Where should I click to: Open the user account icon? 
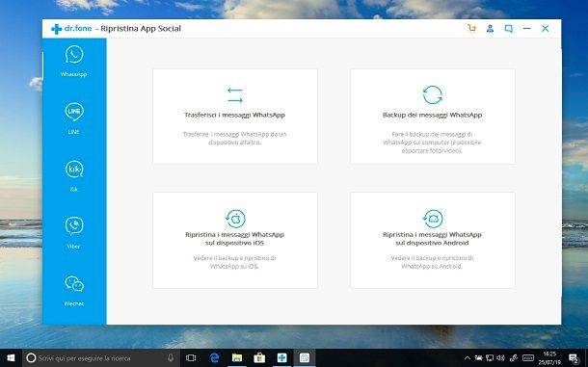click(490, 29)
